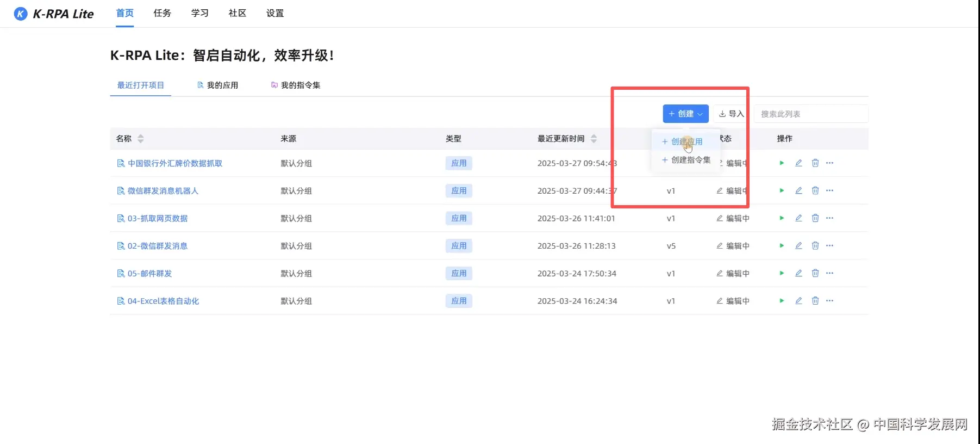
Task: Go to the 首页 navigation tab
Action: [x=125, y=13]
